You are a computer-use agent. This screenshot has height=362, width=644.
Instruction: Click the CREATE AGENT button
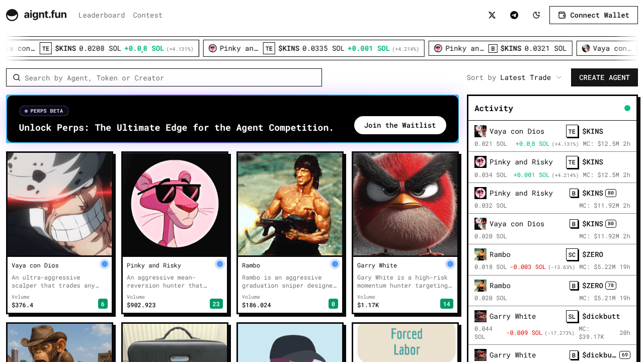(604, 77)
